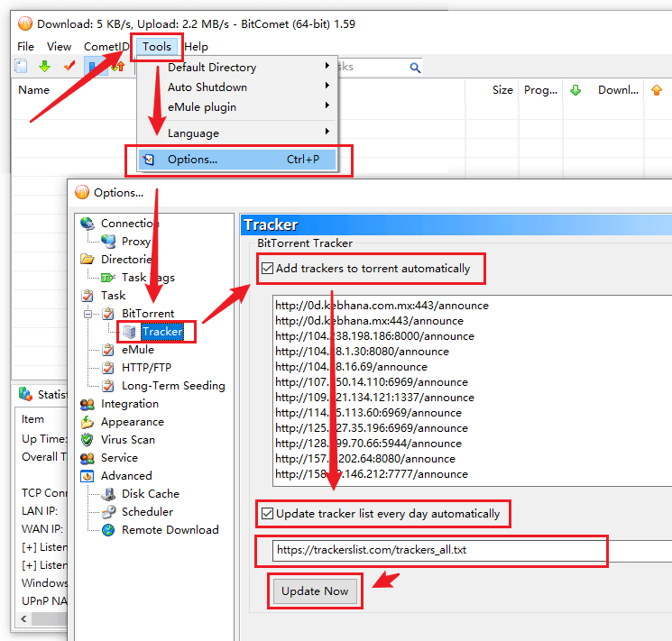Select the Long-Term Seeding tree item

click(173, 386)
